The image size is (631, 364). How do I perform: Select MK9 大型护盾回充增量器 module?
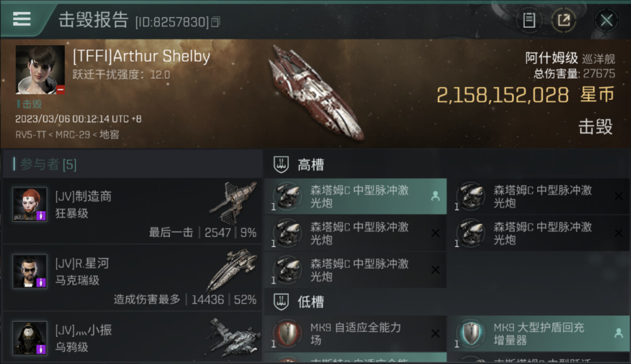[539, 334]
